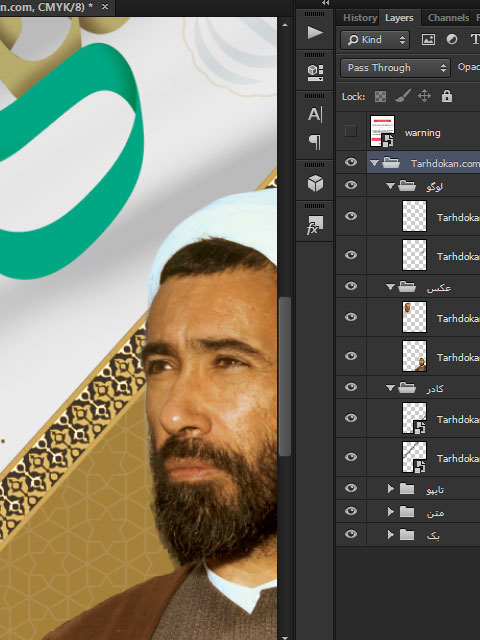Select warning layer thumbnail
The image size is (480, 640).
point(382,131)
